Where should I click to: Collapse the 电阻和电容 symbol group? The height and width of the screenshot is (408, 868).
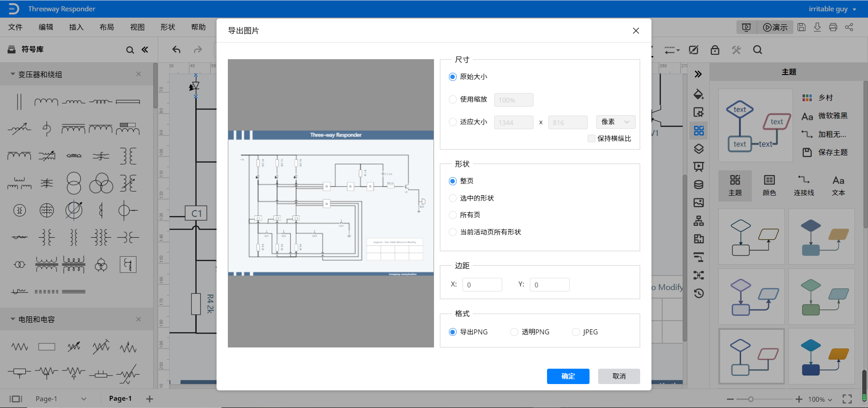coord(13,319)
